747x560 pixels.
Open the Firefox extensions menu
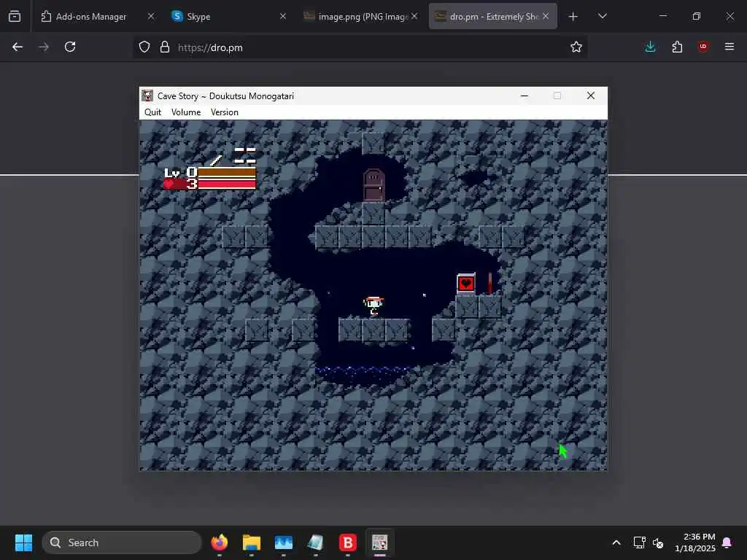click(677, 47)
